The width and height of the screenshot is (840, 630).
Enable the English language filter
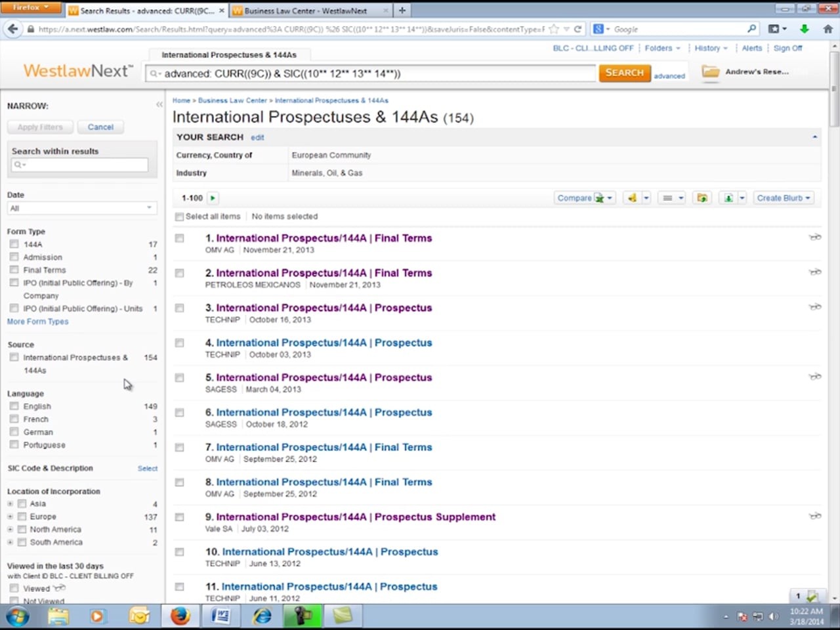[x=14, y=406]
